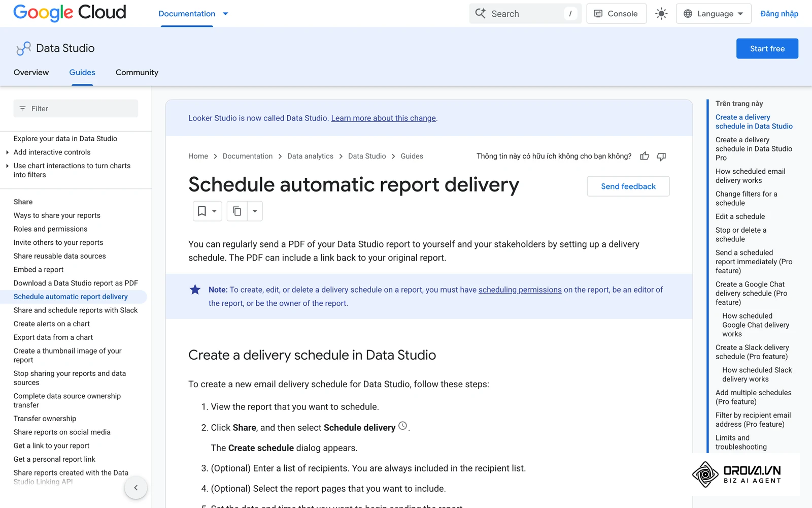Click the thumbs down not helpful icon
812x508 pixels.
coord(661,156)
